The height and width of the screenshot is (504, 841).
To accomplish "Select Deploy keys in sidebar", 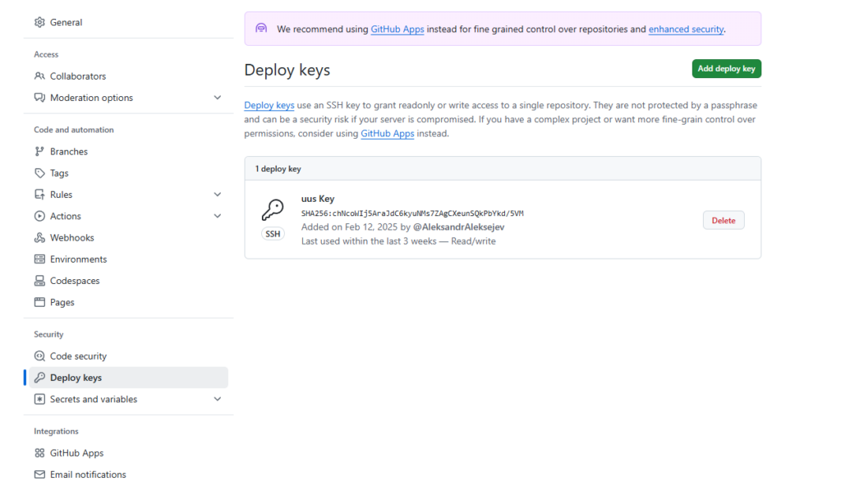I will pos(128,378).
